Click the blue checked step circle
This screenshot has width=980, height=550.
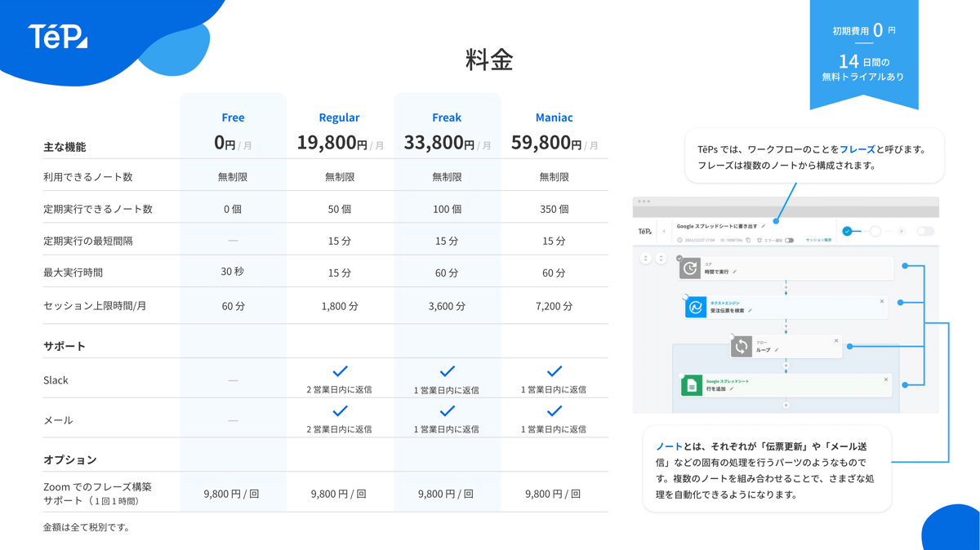847,231
